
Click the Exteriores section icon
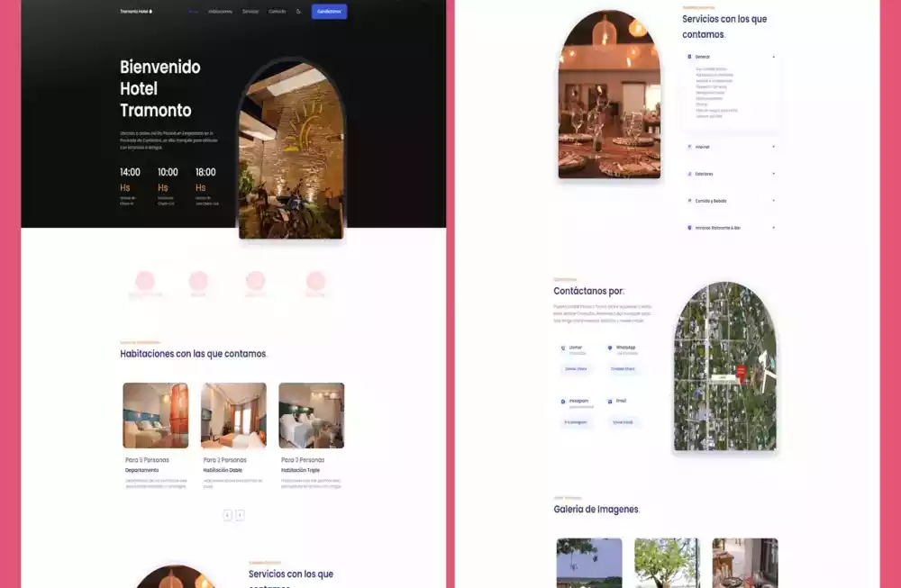689,174
